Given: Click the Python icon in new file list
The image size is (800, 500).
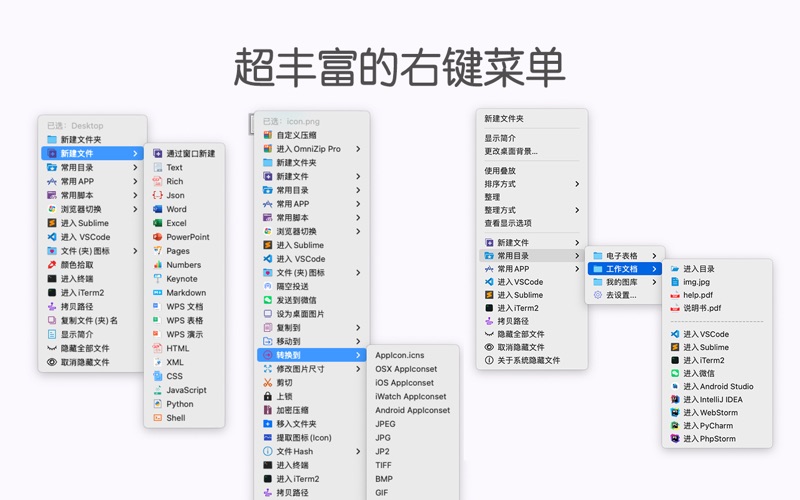Looking at the screenshot, I should click(x=157, y=404).
